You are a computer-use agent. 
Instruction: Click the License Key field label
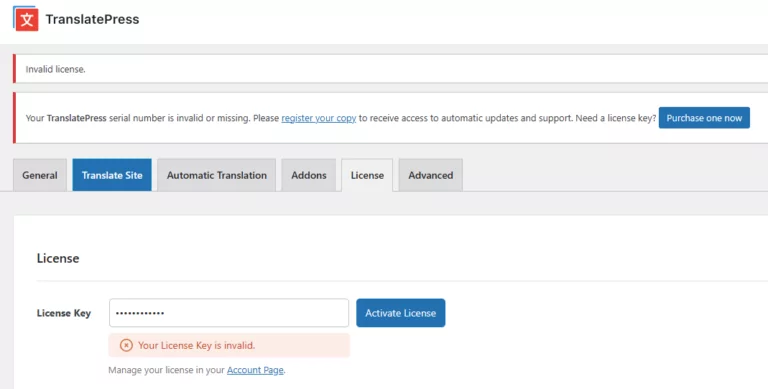pos(64,313)
